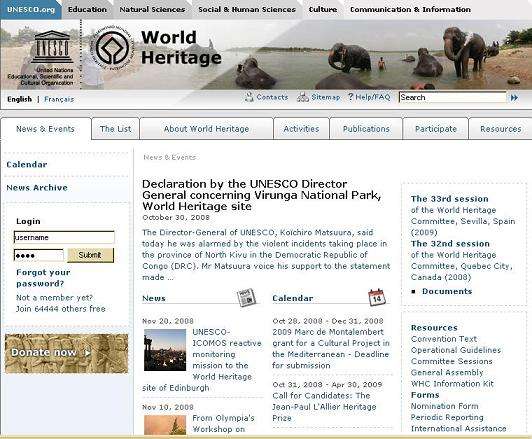Click the calendar page icon
The height and width of the screenshot is (439, 532).
(x=377, y=297)
